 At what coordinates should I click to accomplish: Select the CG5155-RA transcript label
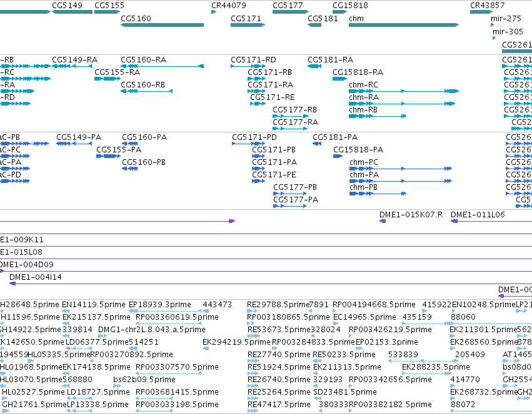[x=117, y=72]
